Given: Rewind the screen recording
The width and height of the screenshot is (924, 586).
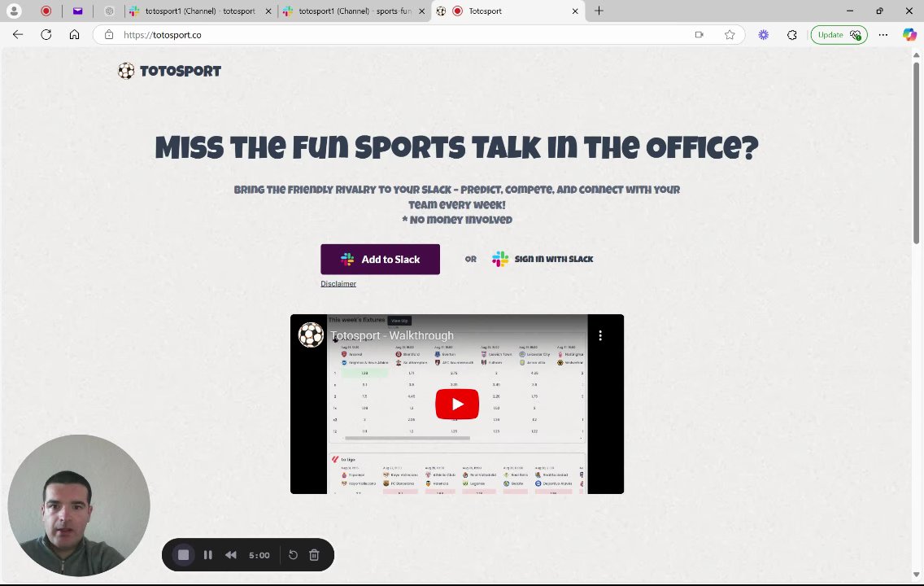Looking at the screenshot, I should click(231, 555).
